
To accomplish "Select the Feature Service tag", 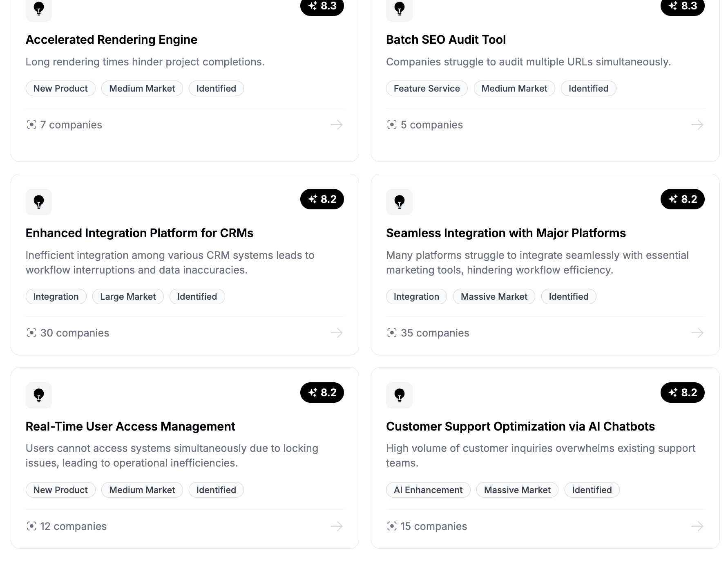I will click(x=427, y=88).
